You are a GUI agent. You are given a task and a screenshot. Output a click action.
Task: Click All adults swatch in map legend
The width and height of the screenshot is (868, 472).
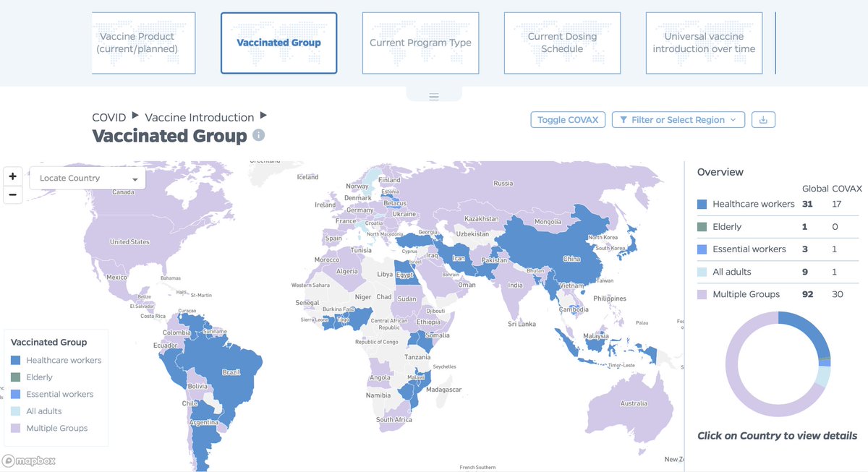(16, 411)
